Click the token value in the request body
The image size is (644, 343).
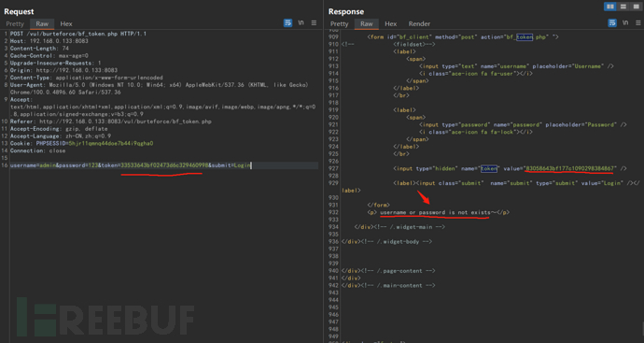[x=164, y=165]
